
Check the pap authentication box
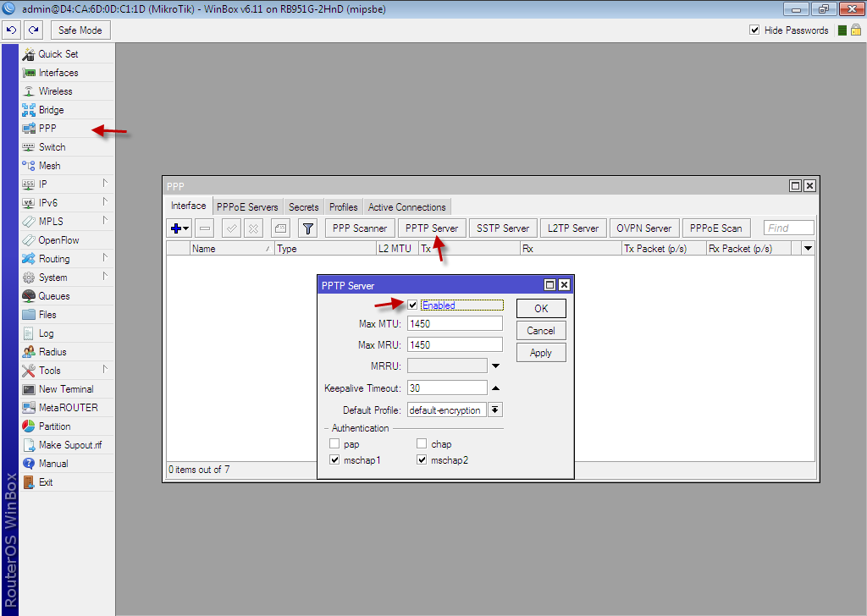(334, 443)
